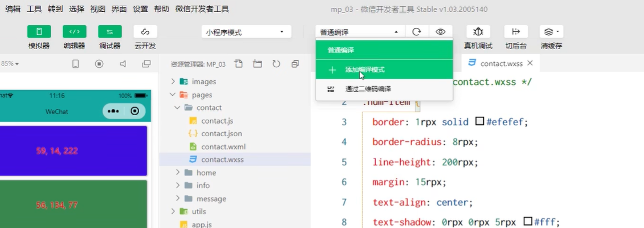The width and height of the screenshot is (644, 228).
Task: Open the 帮助 menu
Action: point(162,9)
